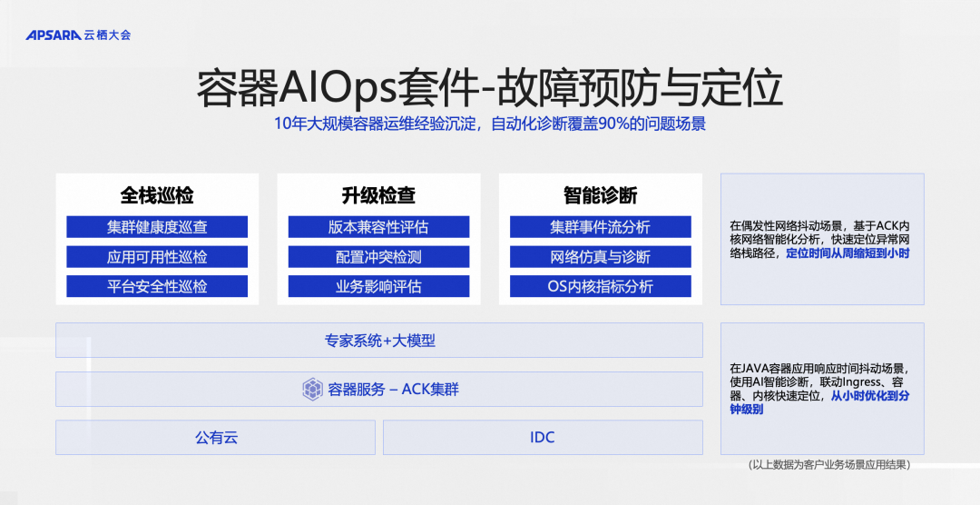Select the OS内核指标分析 block
Viewport: 980px width, 505px height.
[601, 287]
